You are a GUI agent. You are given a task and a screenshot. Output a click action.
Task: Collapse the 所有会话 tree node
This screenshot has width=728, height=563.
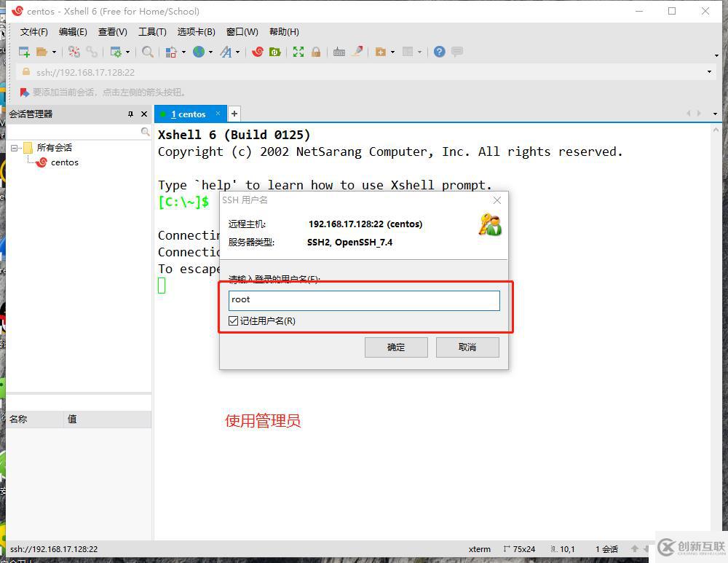click(14, 148)
